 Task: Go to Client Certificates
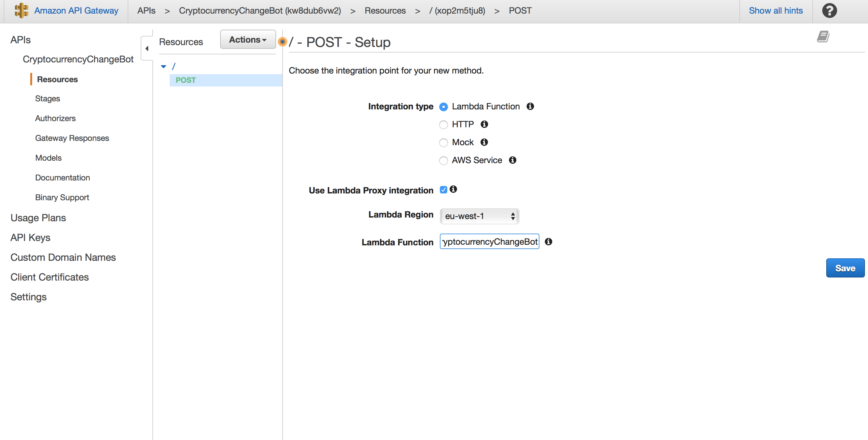[49, 277]
